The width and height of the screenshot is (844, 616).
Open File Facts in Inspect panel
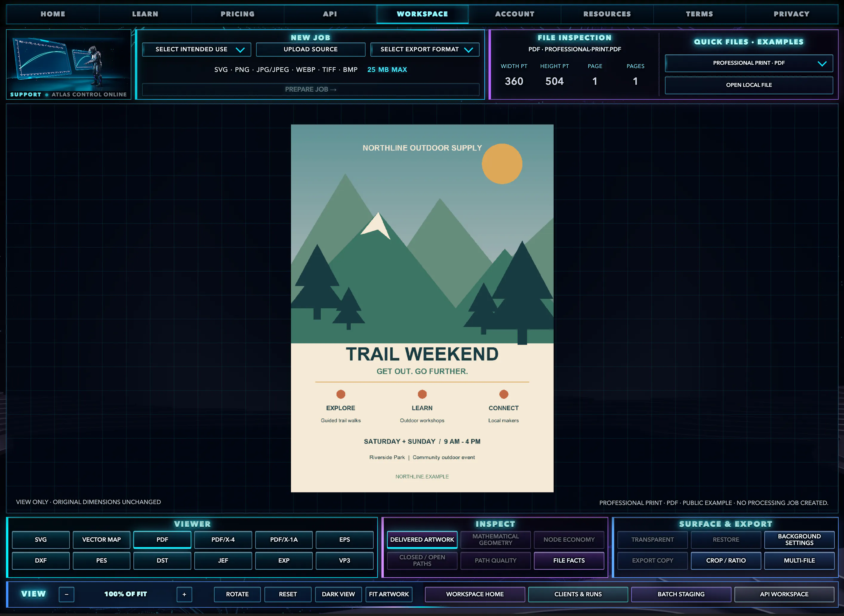pyautogui.click(x=569, y=560)
